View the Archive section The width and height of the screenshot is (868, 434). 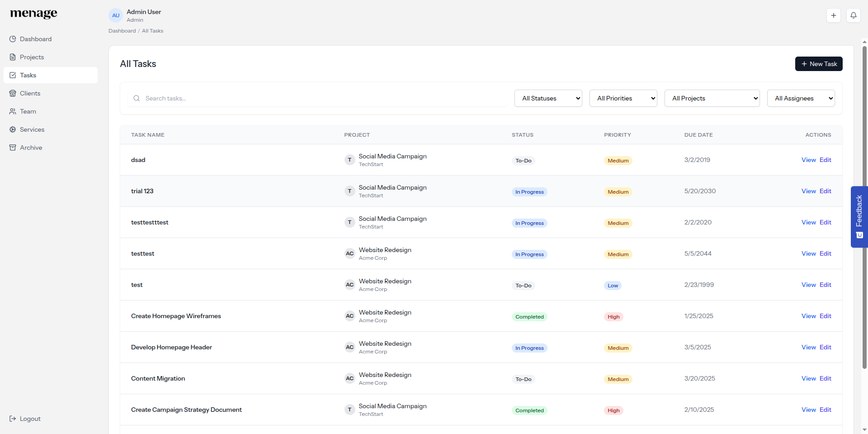(x=31, y=148)
